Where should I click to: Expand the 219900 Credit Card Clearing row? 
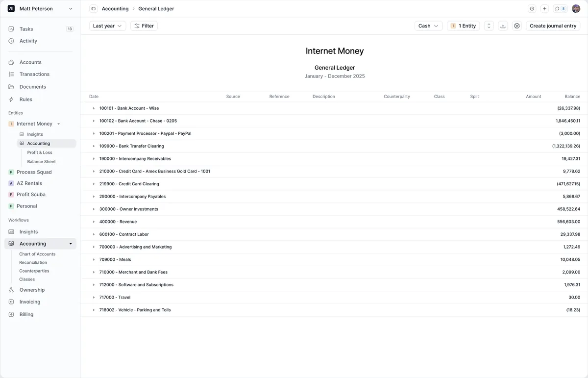pyautogui.click(x=94, y=184)
